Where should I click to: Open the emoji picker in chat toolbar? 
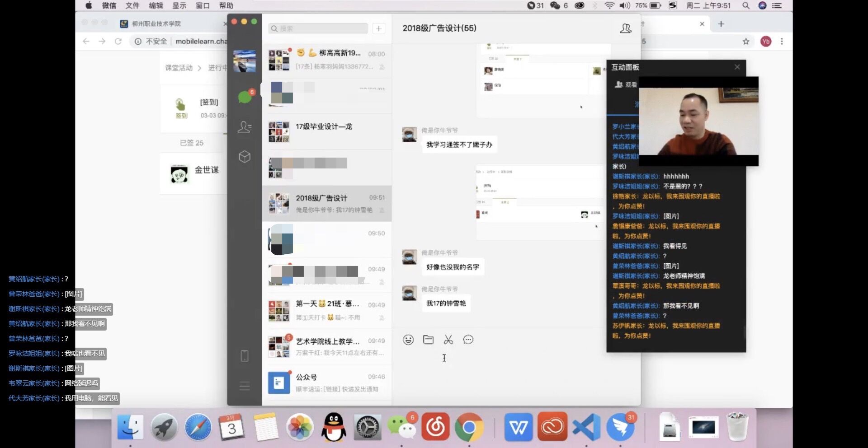click(408, 340)
